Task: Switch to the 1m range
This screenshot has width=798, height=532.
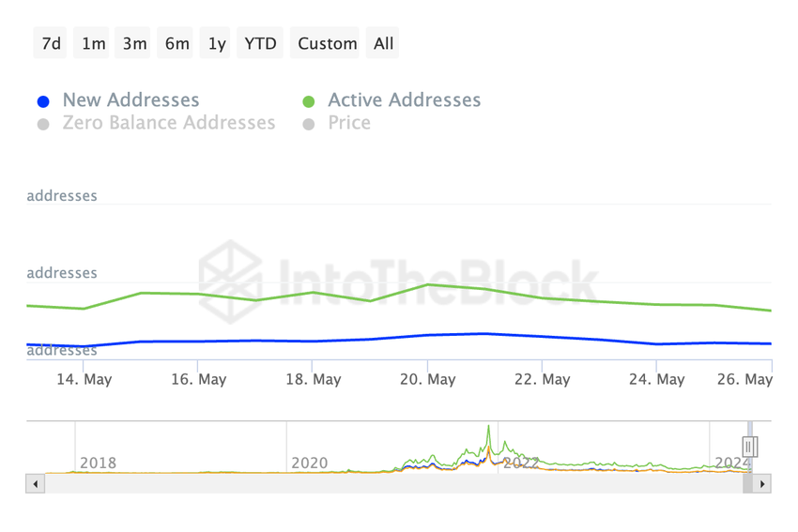Action: 94,43
